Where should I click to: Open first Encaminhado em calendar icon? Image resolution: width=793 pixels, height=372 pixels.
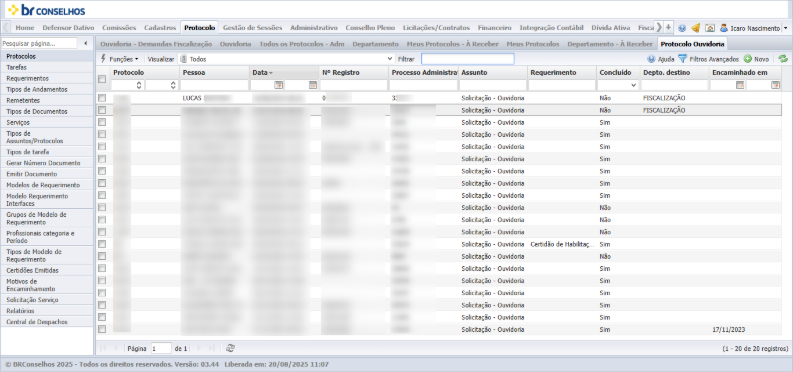coord(740,85)
